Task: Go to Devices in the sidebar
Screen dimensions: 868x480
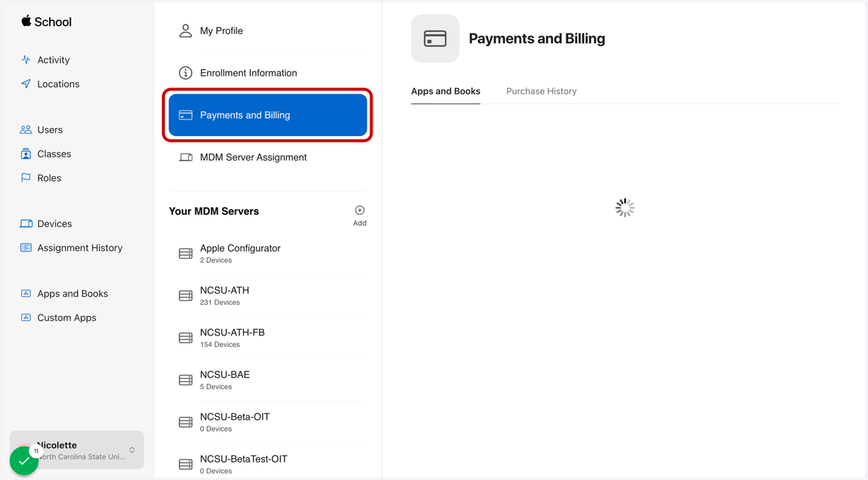Action: pyautogui.click(x=54, y=224)
